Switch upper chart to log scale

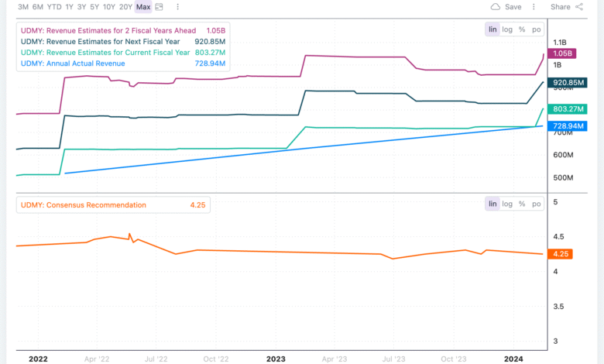point(507,29)
